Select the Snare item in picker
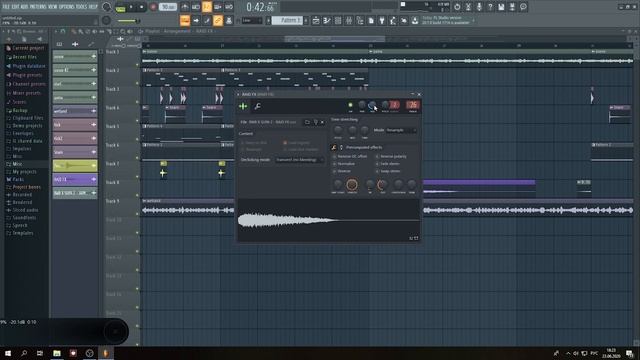This screenshot has width=640, height=360. [75, 152]
